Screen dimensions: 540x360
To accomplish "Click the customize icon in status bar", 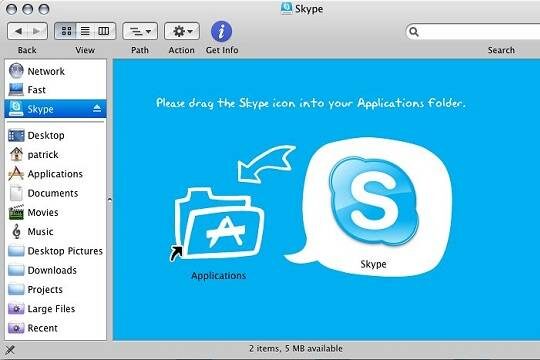I will point(10,350).
